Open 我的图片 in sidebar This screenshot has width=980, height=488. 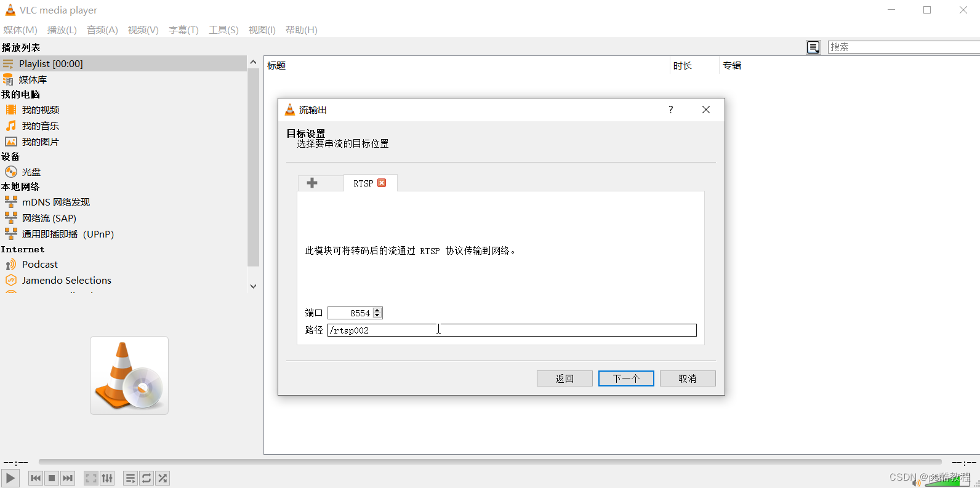click(x=41, y=142)
